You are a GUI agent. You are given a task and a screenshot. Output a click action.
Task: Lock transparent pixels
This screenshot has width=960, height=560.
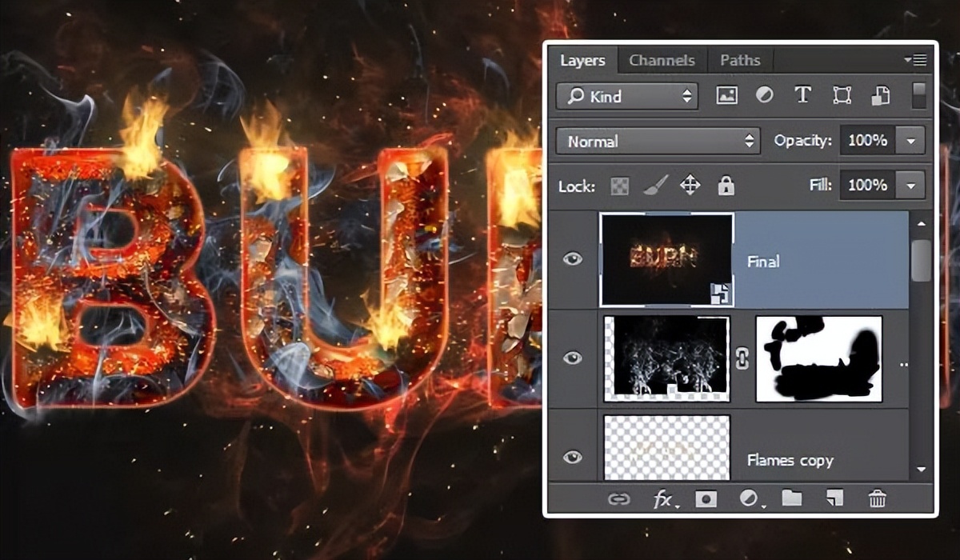[x=619, y=186]
